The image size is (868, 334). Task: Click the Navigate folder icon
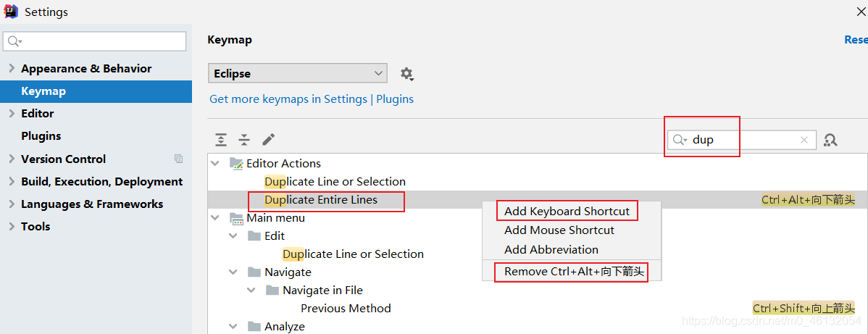tap(254, 272)
